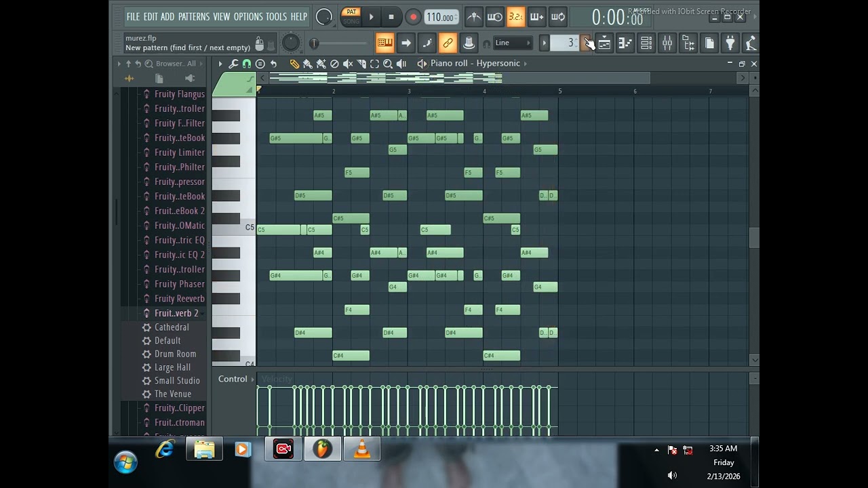Open VLC media player in taskbar
Image resolution: width=868 pixels, height=488 pixels.
[x=362, y=449]
